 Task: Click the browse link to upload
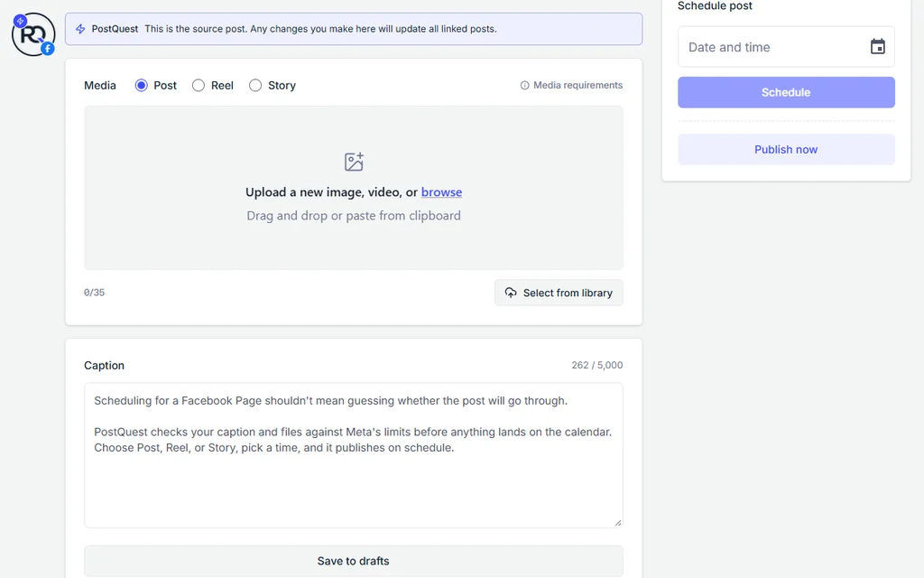441,192
